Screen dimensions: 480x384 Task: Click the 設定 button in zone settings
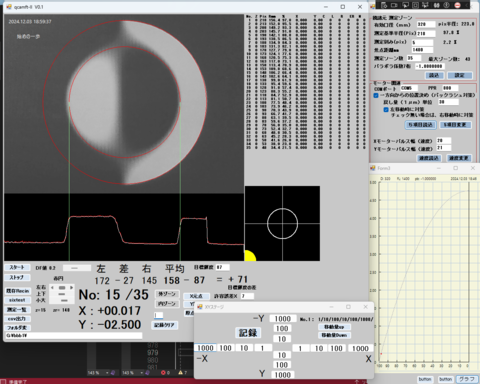460,75
